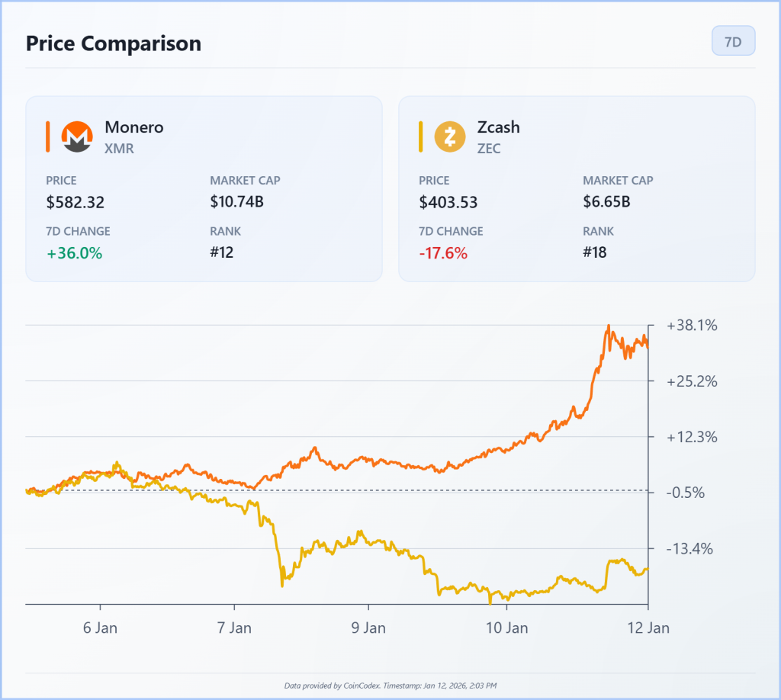Click the Monero logo icon
The height and width of the screenshot is (700, 781).
(x=75, y=136)
